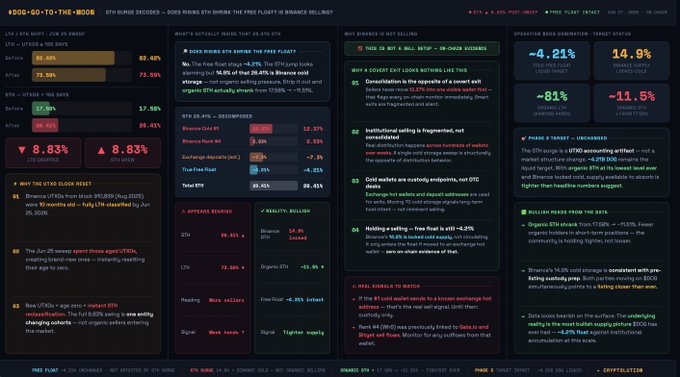This screenshot has height=377, width=680.
Task: Click the 'Total STH' row label
Action: point(193,186)
